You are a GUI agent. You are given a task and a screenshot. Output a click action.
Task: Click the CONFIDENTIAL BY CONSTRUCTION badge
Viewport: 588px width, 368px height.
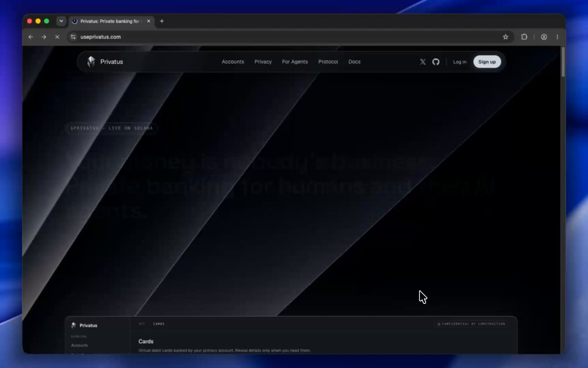pos(471,324)
